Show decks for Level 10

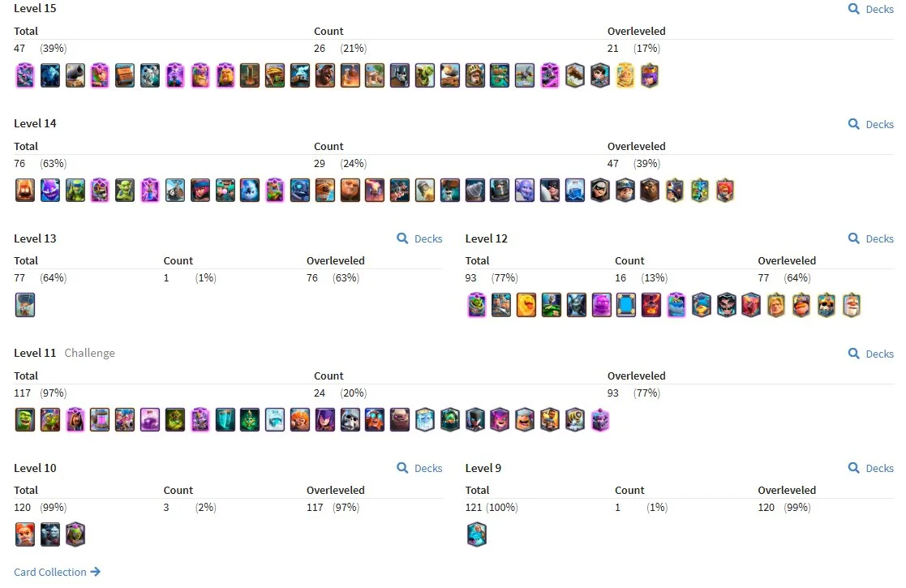420,469
